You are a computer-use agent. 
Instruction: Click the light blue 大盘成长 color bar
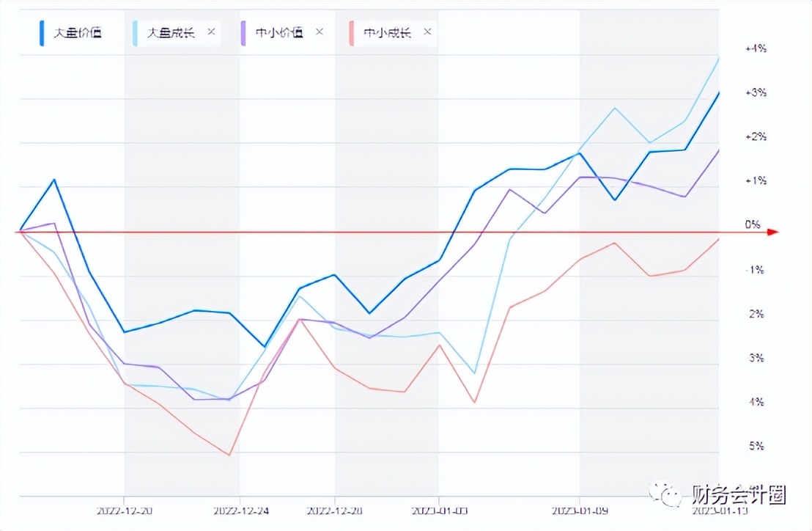135,33
